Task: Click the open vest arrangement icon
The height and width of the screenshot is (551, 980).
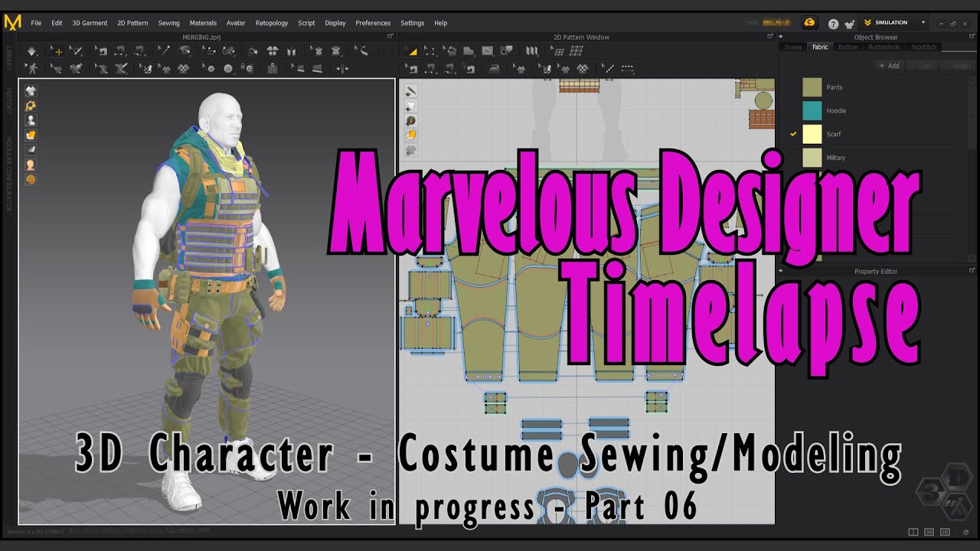Action: (x=290, y=51)
